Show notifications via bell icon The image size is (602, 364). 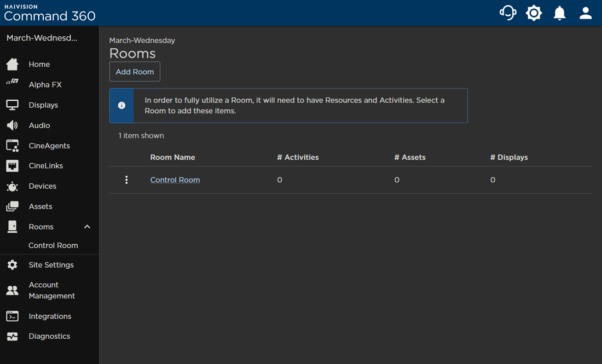click(x=559, y=13)
